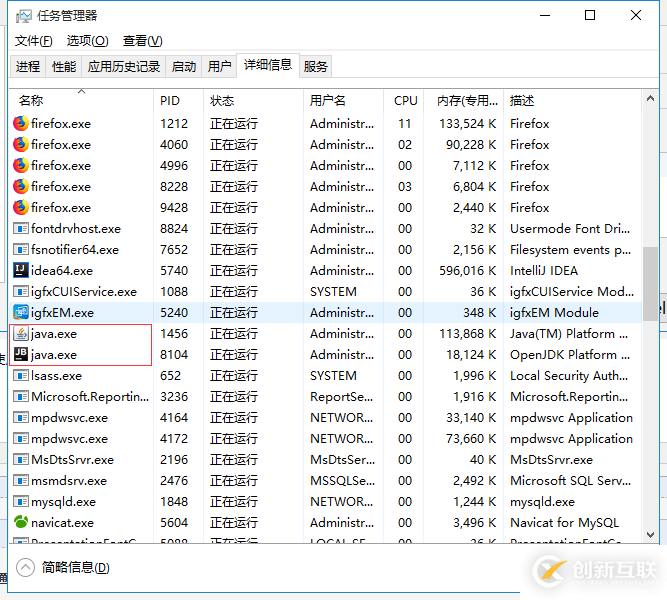This screenshot has height=600, width=667.
Task: Select the ReportSe... username cell
Action: pyautogui.click(x=342, y=397)
